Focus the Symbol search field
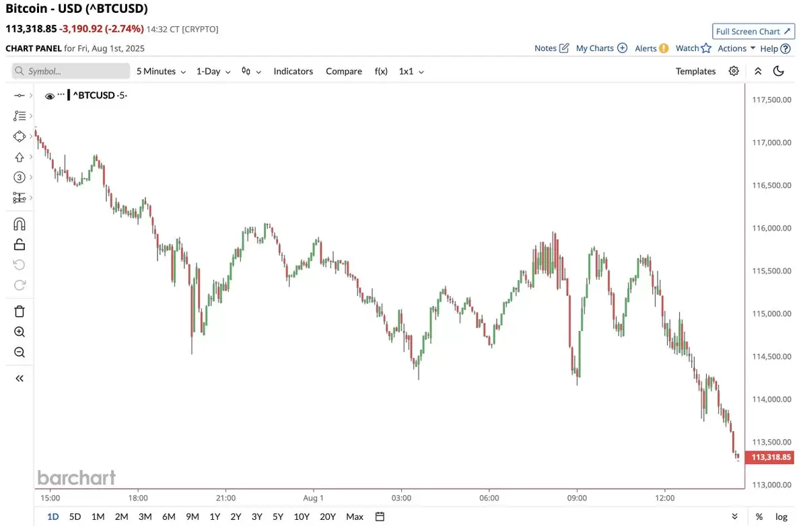The image size is (807, 532). pos(71,71)
